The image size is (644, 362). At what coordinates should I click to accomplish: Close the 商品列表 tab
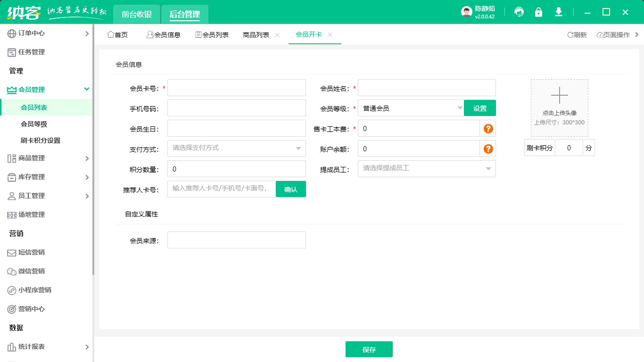(277, 35)
